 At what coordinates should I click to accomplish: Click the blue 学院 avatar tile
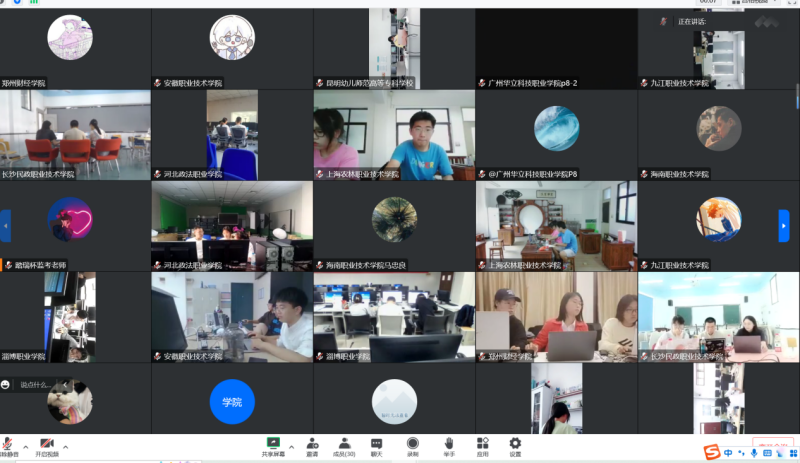click(x=232, y=402)
